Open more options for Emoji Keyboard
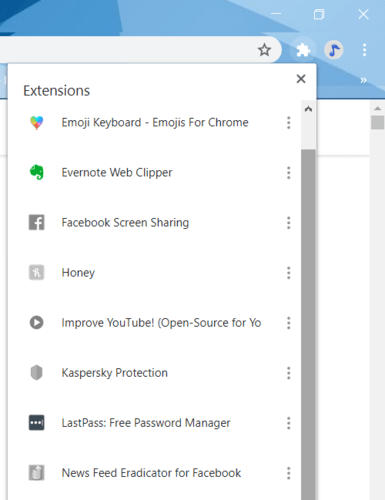385x500 pixels. [x=289, y=123]
